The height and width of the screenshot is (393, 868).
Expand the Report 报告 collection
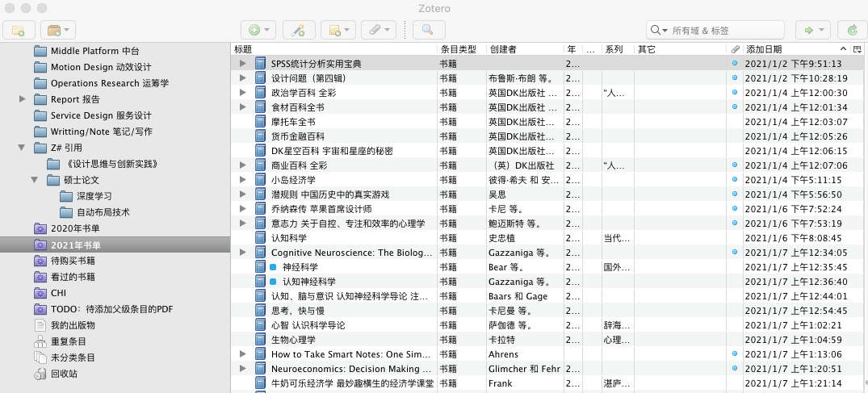(22, 99)
